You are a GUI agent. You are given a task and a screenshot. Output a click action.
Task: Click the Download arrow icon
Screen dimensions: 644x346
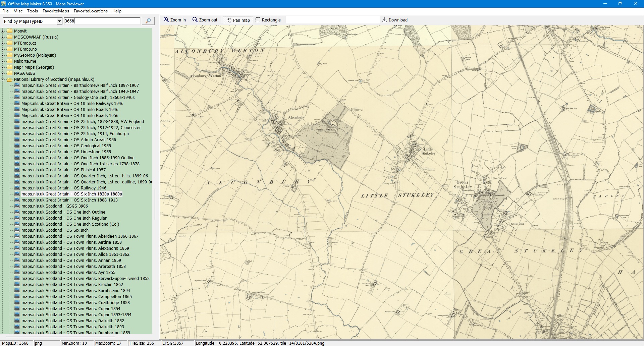point(385,20)
